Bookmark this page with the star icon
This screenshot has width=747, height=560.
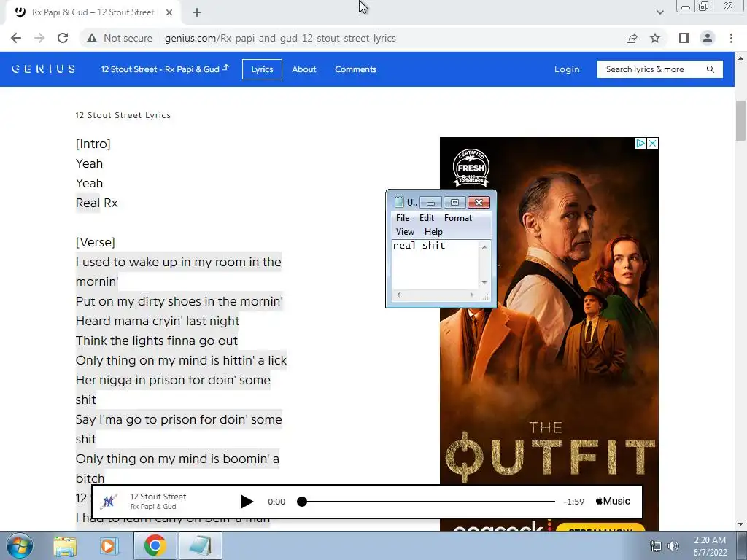(655, 38)
